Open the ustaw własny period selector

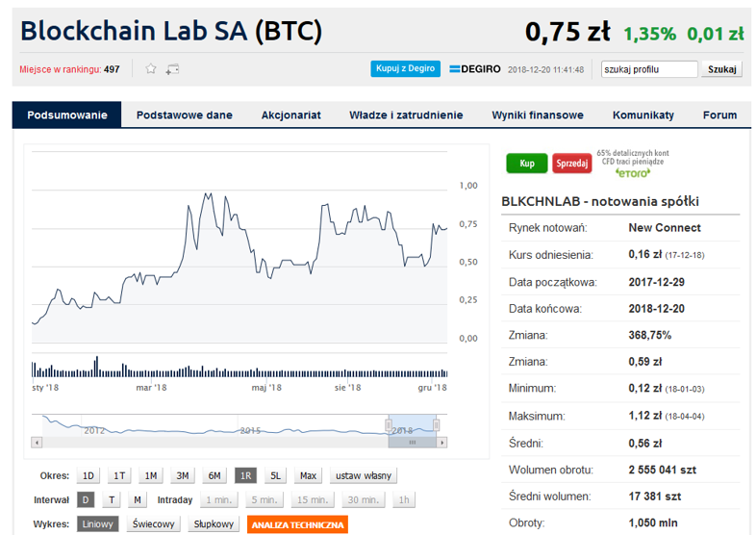pos(364,475)
